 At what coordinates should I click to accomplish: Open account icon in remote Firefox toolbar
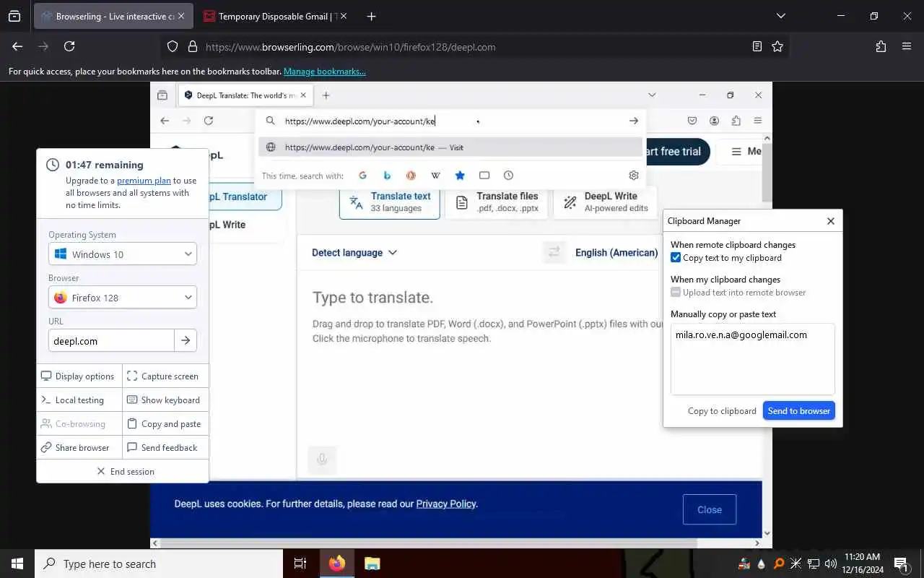(714, 121)
